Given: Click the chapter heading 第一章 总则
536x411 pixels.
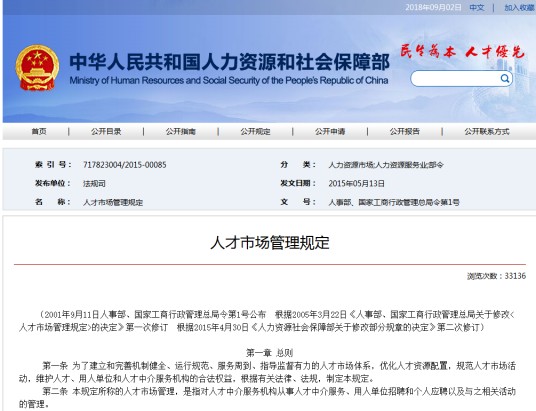Looking at the screenshot, I should pos(269,353).
